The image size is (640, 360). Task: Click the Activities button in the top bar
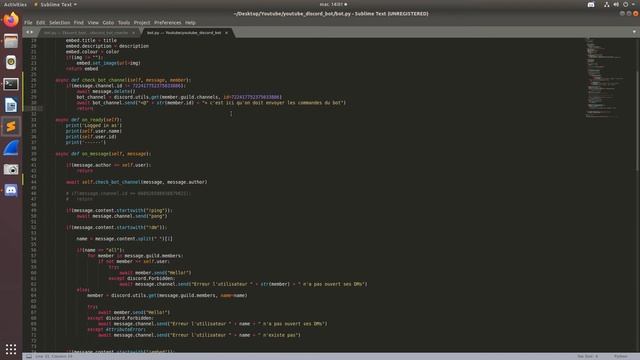coord(15,4)
